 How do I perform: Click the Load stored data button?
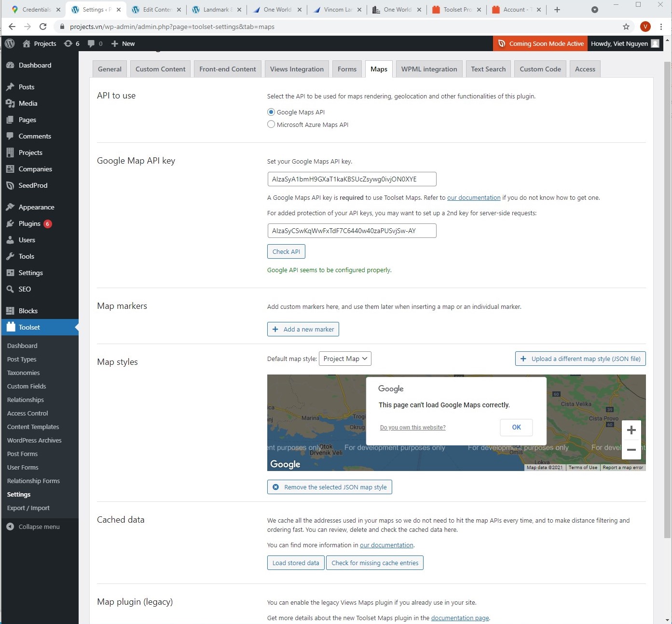coord(296,563)
